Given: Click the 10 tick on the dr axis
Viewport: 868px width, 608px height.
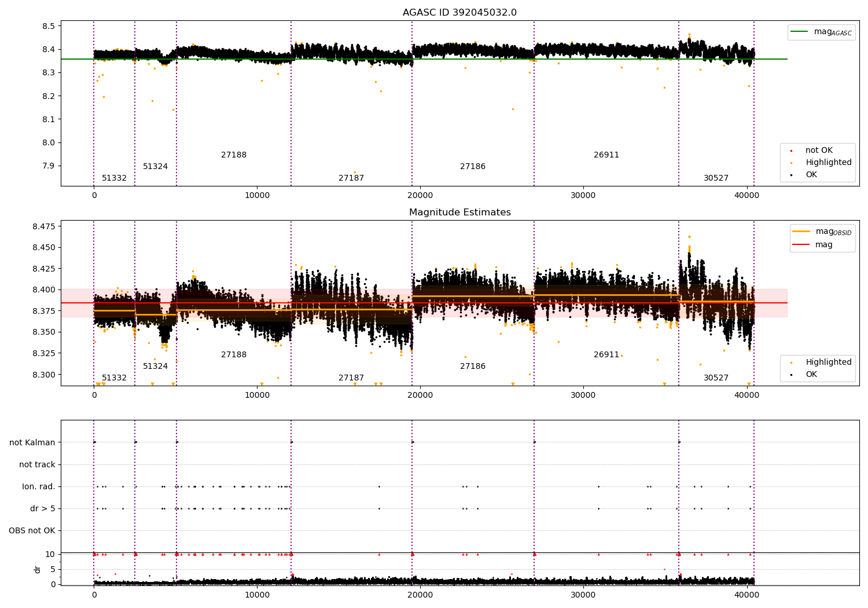Looking at the screenshot, I should coord(50,554).
